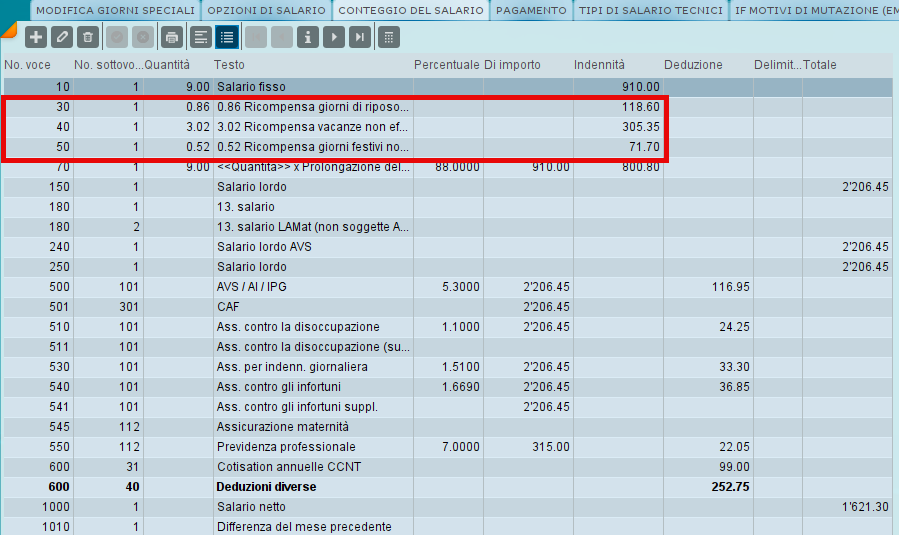Go to next record arrow icon
This screenshot has width=899, height=535.
[334, 38]
